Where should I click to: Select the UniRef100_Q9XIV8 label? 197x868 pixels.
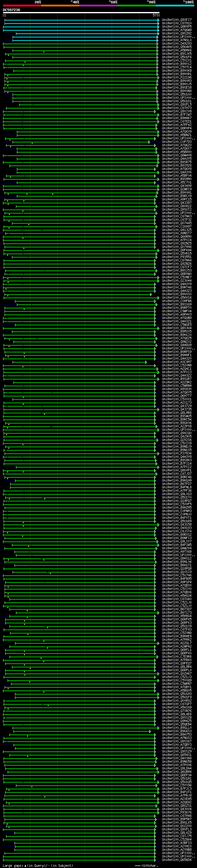(177, 111)
